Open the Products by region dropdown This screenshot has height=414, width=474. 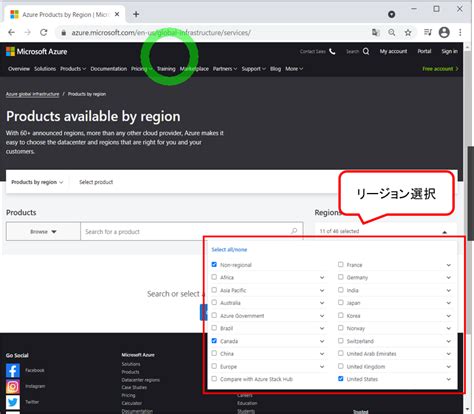tap(37, 182)
